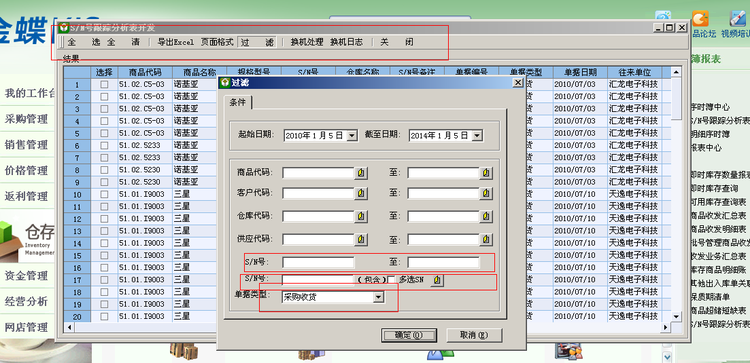The height and width of the screenshot is (363, 750).
Task: Open 我的工作台 in the left menu
Action: [x=30, y=93]
